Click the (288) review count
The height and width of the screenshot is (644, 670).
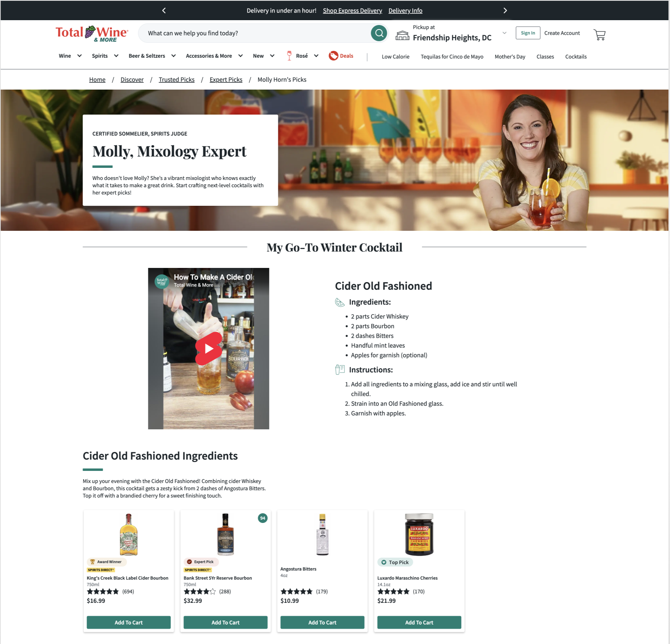pos(225,592)
